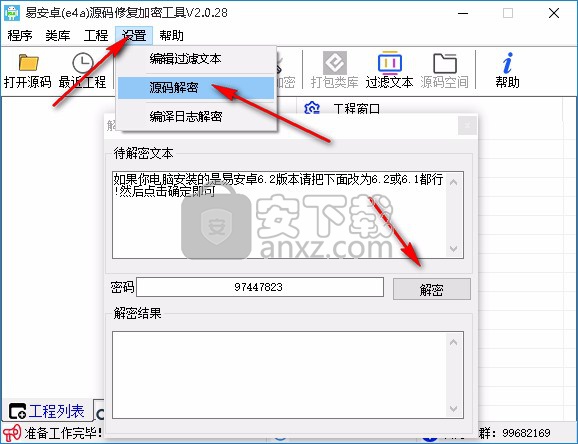Image resolution: width=578 pixels, height=444 pixels.
Task: Click the 待解密文本 scrollbar down arrow
Action: point(454,249)
